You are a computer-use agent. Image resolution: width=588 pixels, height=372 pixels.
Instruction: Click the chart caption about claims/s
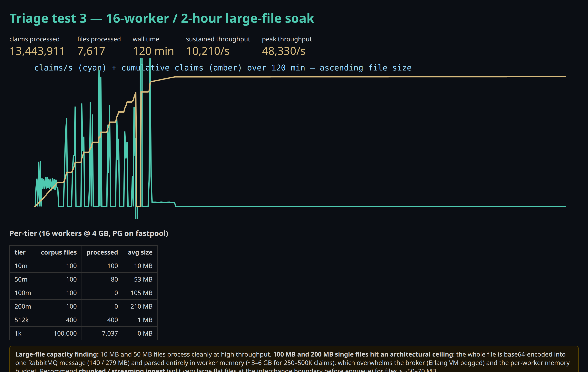(223, 68)
